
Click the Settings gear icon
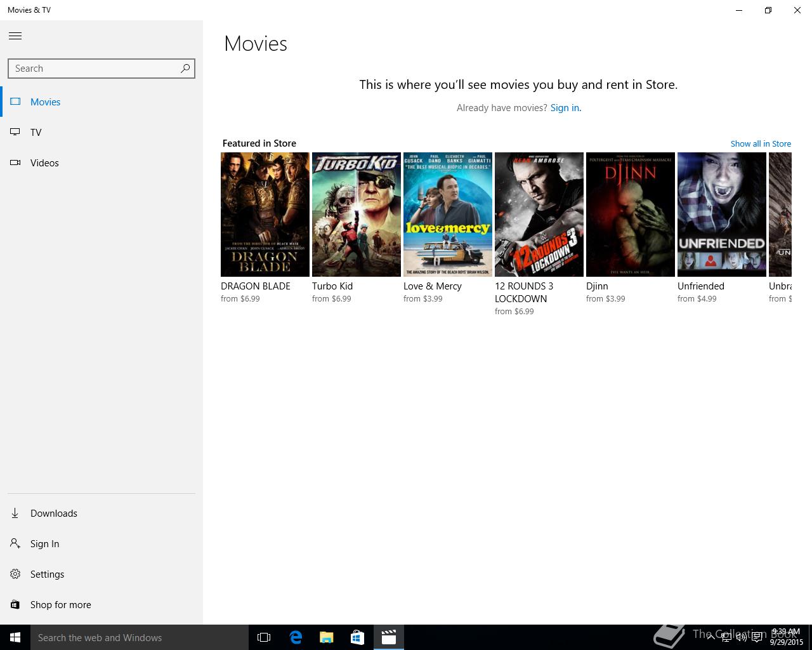pos(15,574)
